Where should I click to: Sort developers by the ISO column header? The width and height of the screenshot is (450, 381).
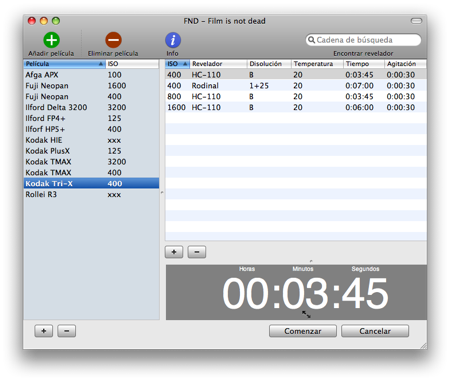177,64
